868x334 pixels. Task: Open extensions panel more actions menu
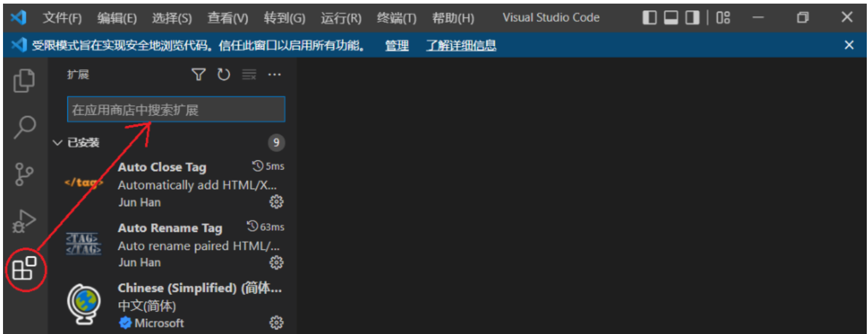pos(275,74)
